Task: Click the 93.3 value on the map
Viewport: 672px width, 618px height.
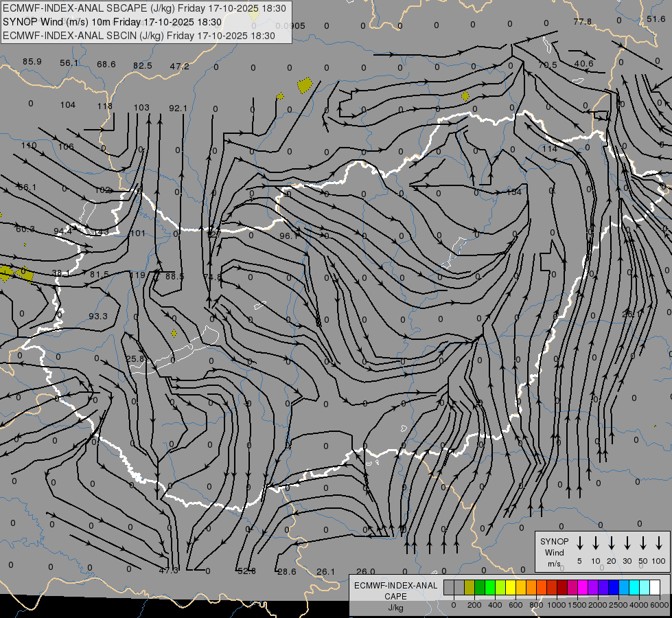Action: click(x=98, y=316)
